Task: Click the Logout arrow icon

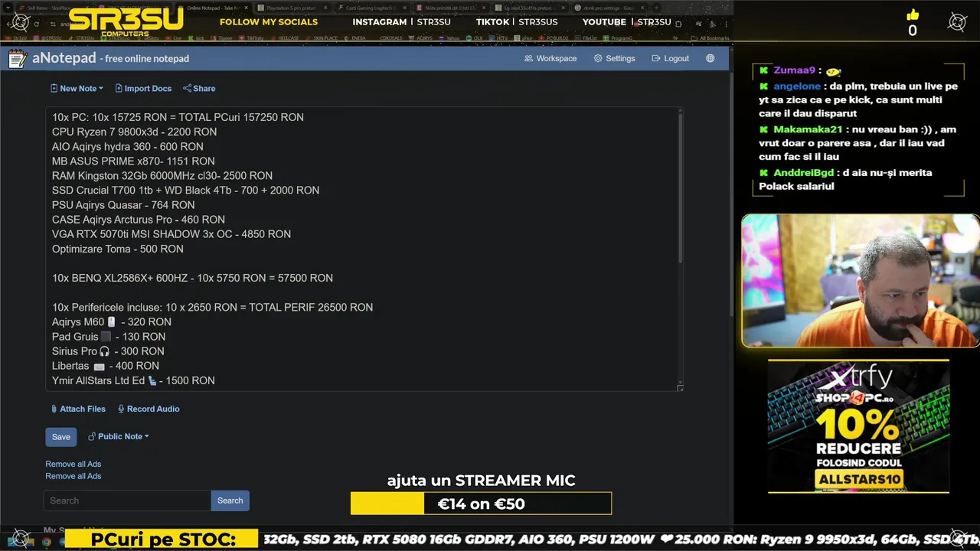Action: point(656,58)
